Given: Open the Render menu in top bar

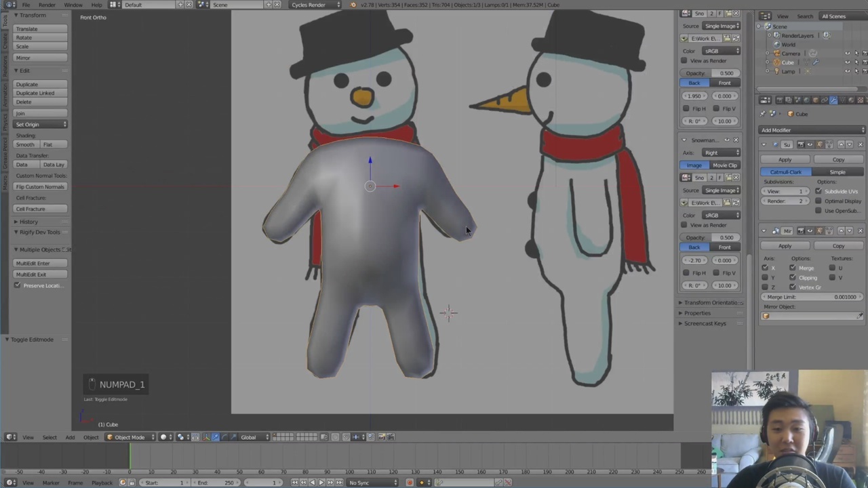Looking at the screenshot, I should 47,5.
